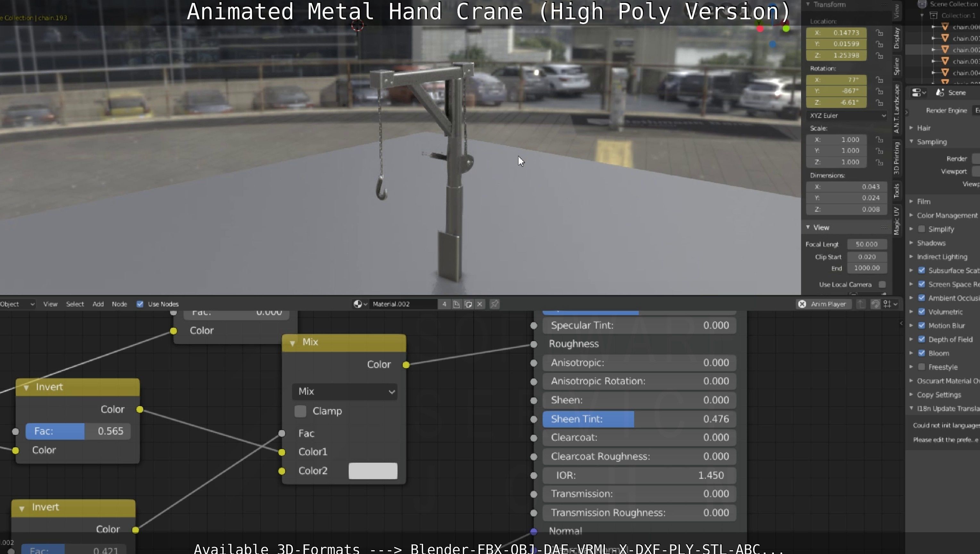Toggle the lock icon for Rotation Y
980x554 pixels.
click(x=879, y=91)
